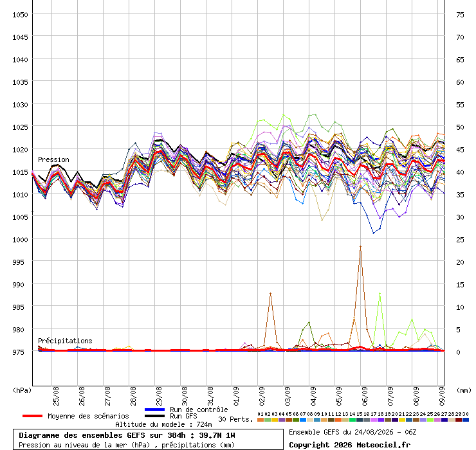The height and width of the screenshot is (450, 476).
Task: Click the dark navy-teal swatch for perturbation 15
Action: (x=360, y=420)
